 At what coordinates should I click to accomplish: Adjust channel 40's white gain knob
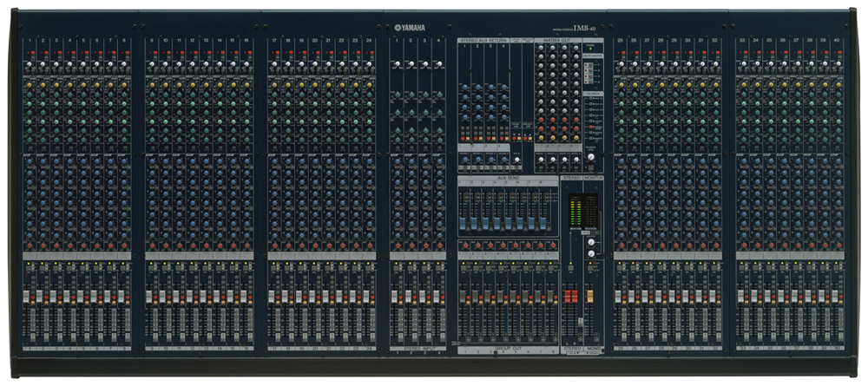pyautogui.click(x=838, y=64)
